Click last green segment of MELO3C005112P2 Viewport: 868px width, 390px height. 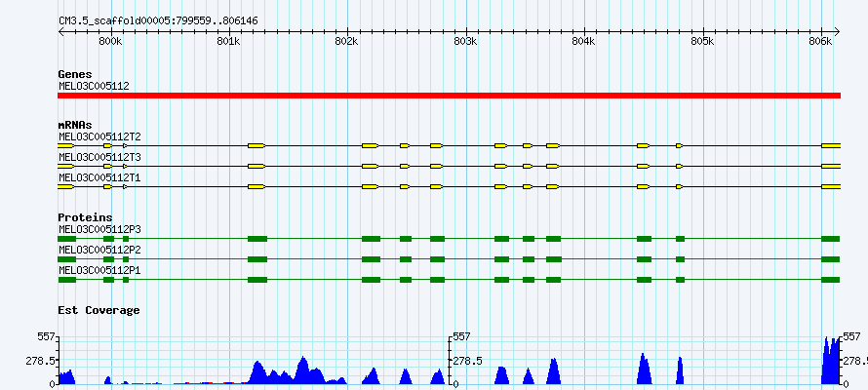click(x=830, y=259)
